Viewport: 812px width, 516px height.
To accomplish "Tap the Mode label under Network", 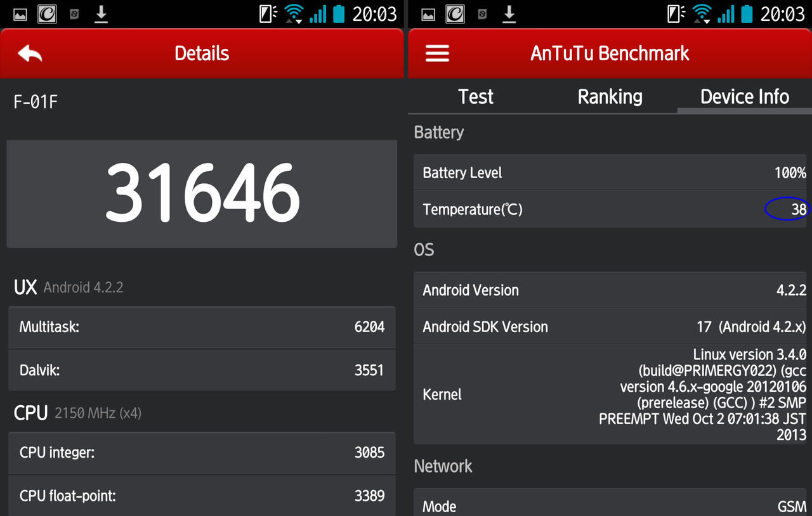I will 440,506.
